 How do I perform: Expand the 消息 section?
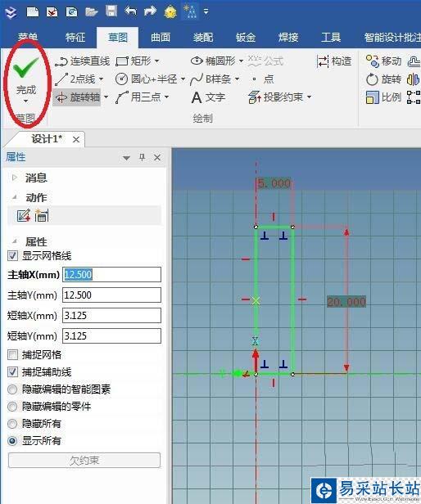point(14,178)
